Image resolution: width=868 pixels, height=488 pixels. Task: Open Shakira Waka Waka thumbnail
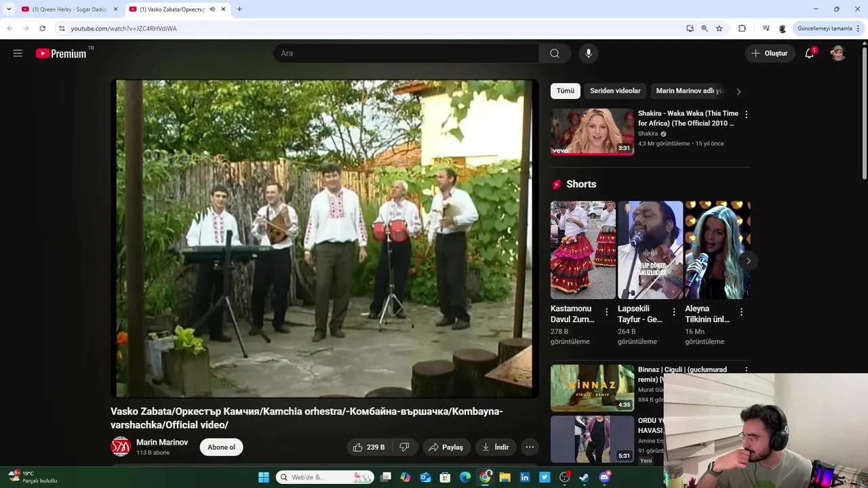click(592, 131)
